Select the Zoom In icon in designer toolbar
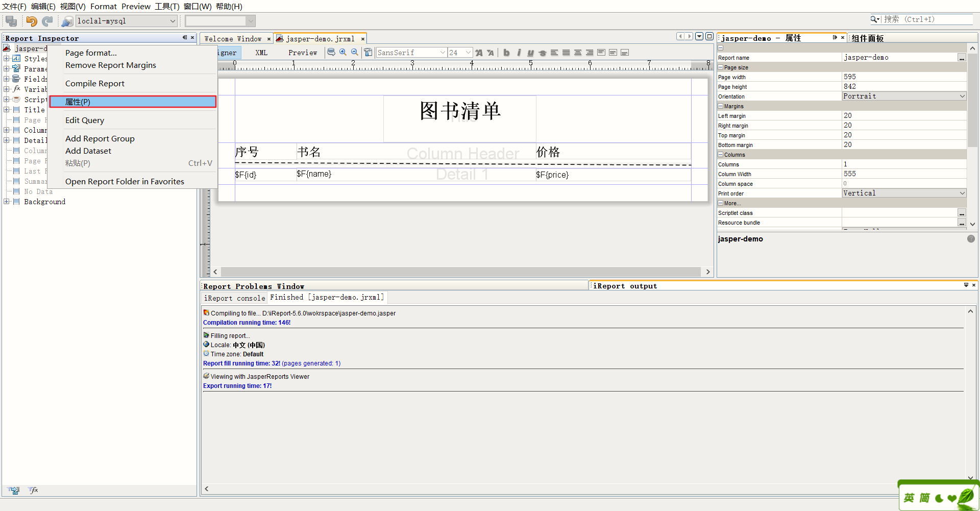 343,52
